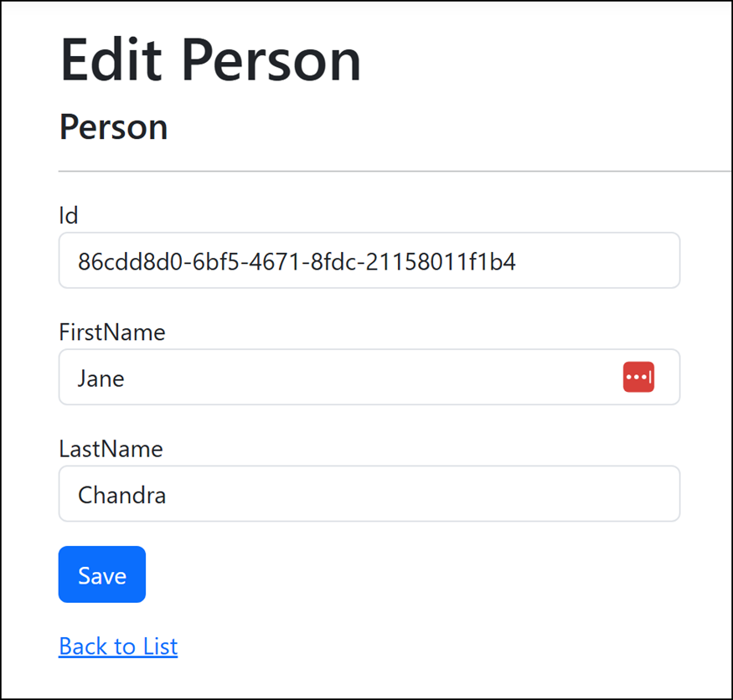Viewport: 733px width, 700px height.
Task: Place cursor in the GUID value text
Action: click(x=297, y=261)
